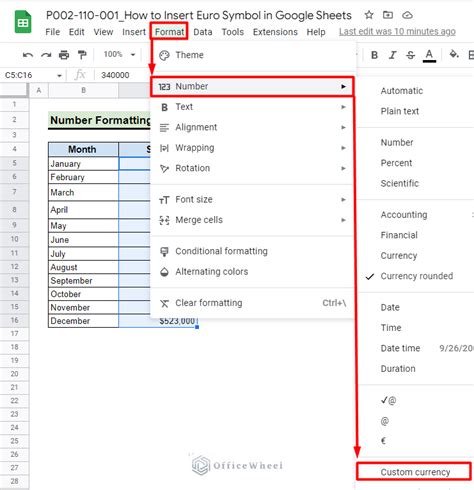Click the Redo arrow icon
Viewport: 474px width, 490px height.
tap(46, 55)
